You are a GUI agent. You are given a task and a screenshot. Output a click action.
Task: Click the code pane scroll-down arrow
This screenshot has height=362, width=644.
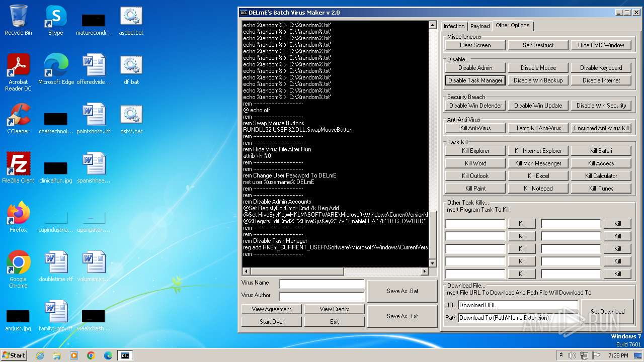pyautogui.click(x=432, y=263)
